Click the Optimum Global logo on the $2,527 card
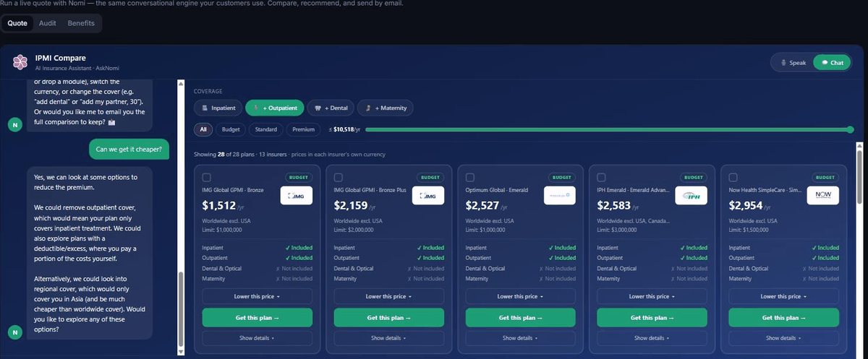Image resolution: width=868 pixels, height=359 pixels. [559, 196]
